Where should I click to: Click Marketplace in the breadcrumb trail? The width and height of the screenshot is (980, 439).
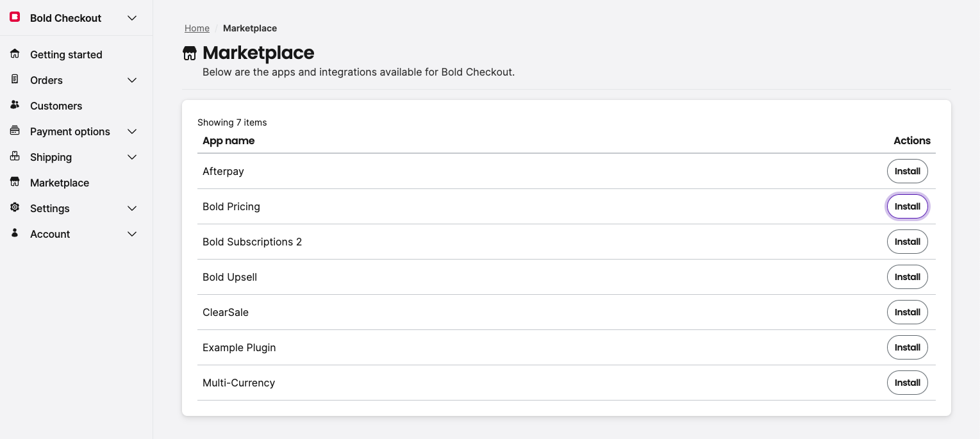[249, 28]
